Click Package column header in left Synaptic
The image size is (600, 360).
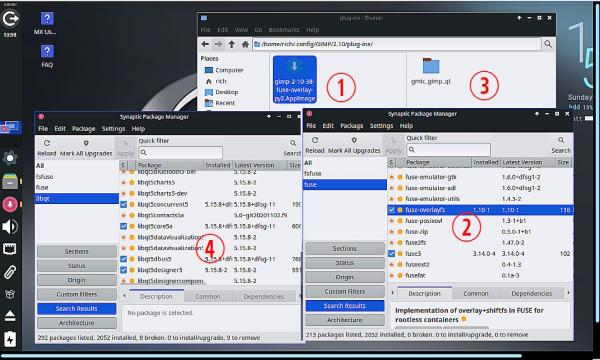tap(170, 165)
